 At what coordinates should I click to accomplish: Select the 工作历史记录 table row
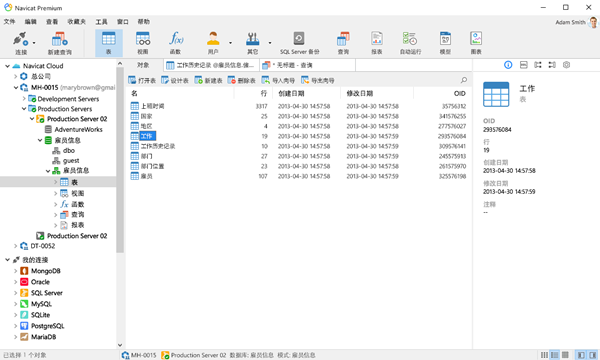coord(298,146)
